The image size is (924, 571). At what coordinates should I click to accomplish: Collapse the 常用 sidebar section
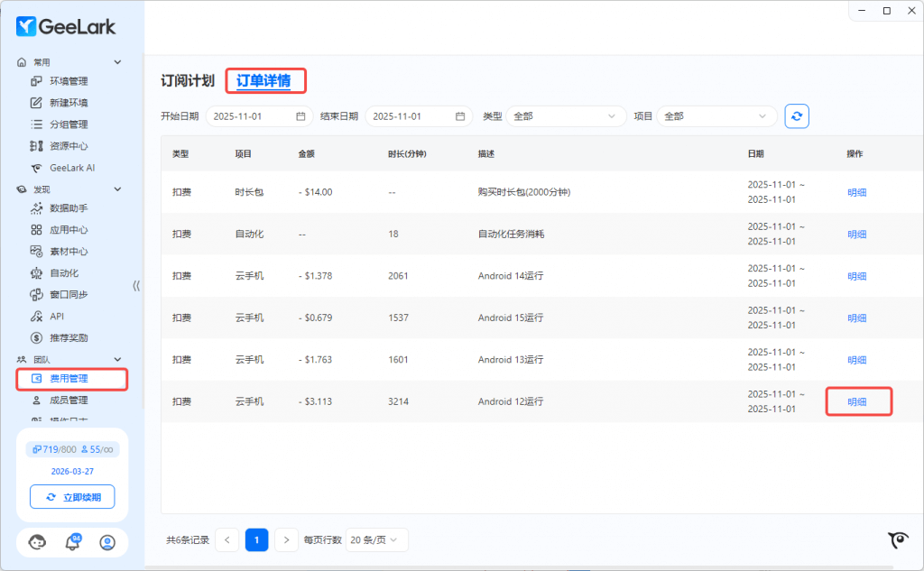[117, 62]
